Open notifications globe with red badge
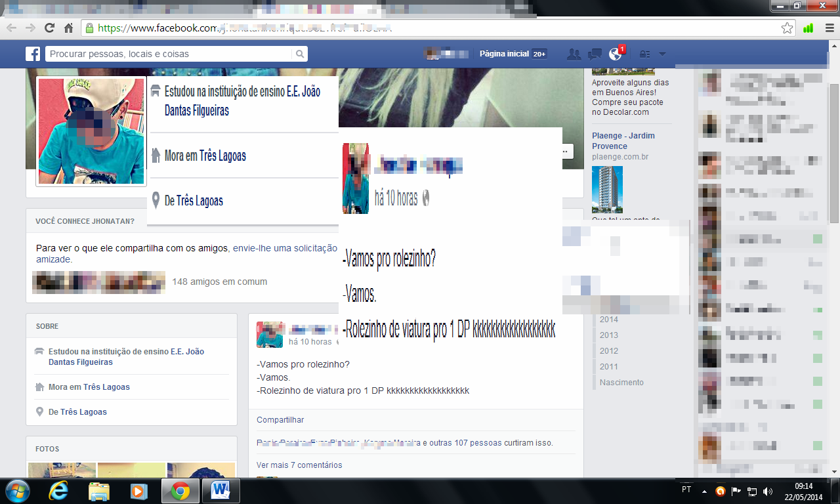 tap(616, 54)
